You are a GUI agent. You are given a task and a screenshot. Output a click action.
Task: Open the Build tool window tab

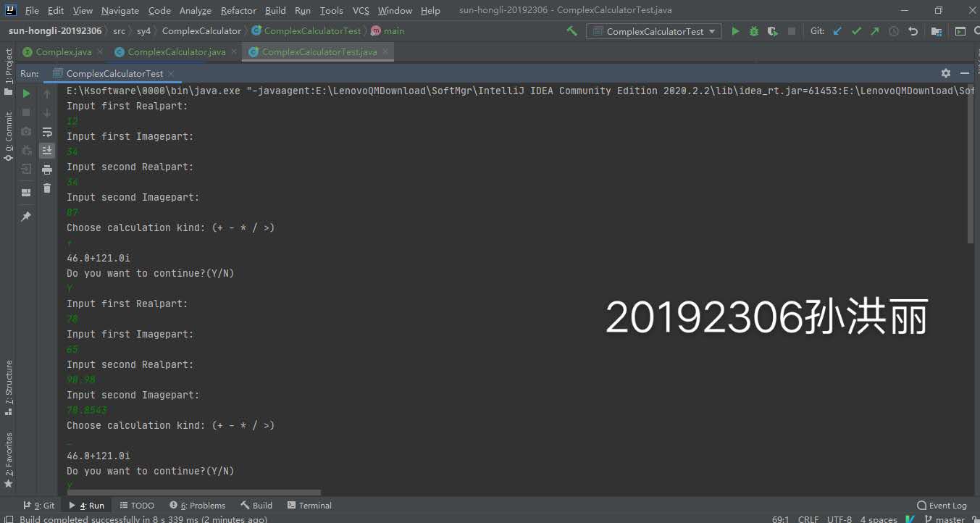coord(256,506)
